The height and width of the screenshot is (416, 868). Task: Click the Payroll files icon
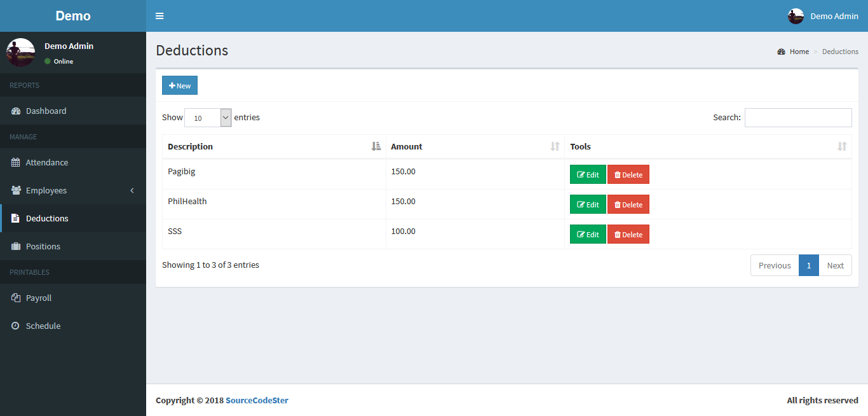tap(16, 298)
